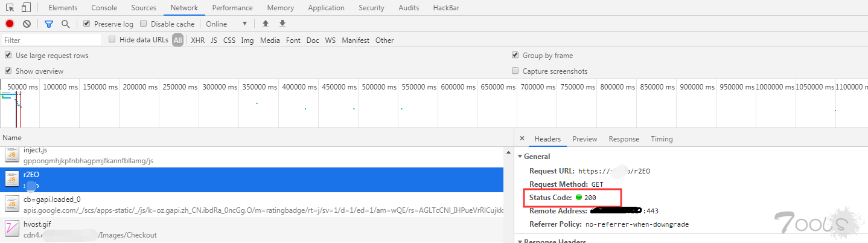Screen dimensions: 868x243
Task: Filter requests by JS type
Action: coord(214,40)
